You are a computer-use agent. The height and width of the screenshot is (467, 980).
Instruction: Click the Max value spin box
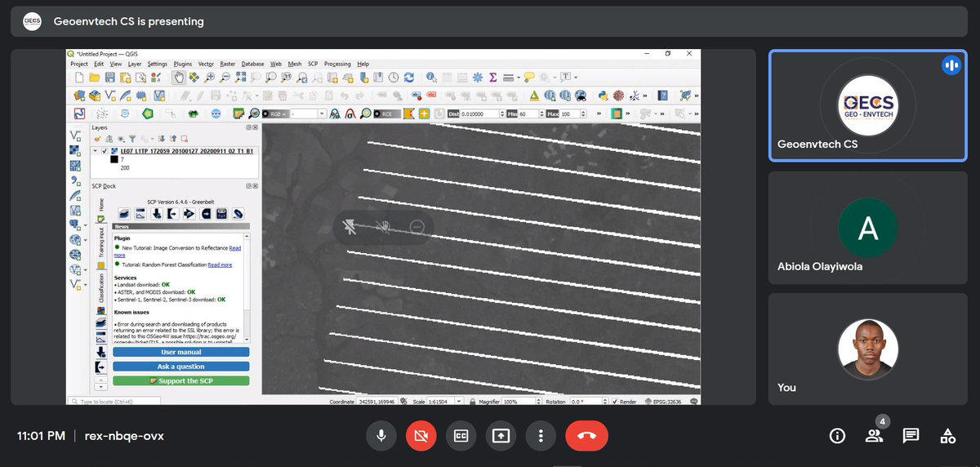coord(572,113)
